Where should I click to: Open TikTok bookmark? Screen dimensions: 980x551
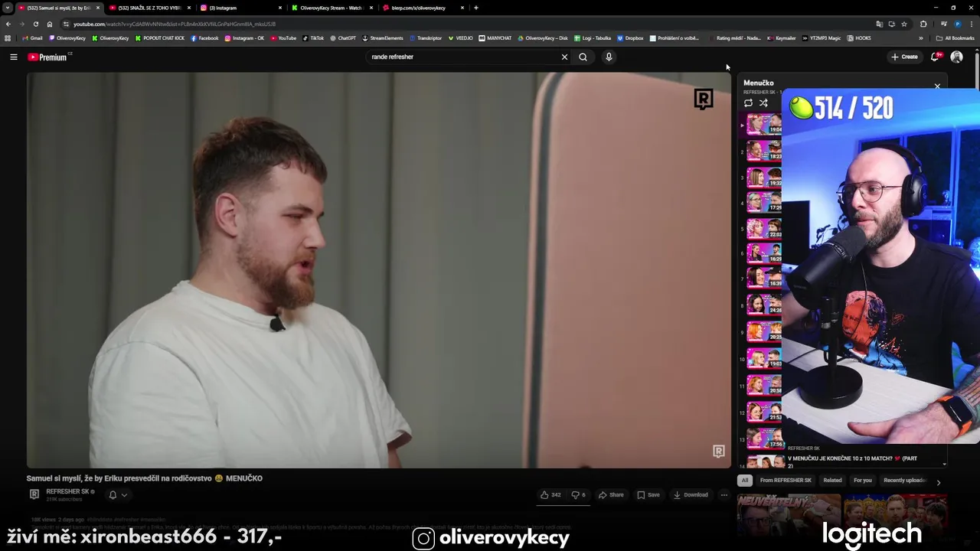[313, 37]
